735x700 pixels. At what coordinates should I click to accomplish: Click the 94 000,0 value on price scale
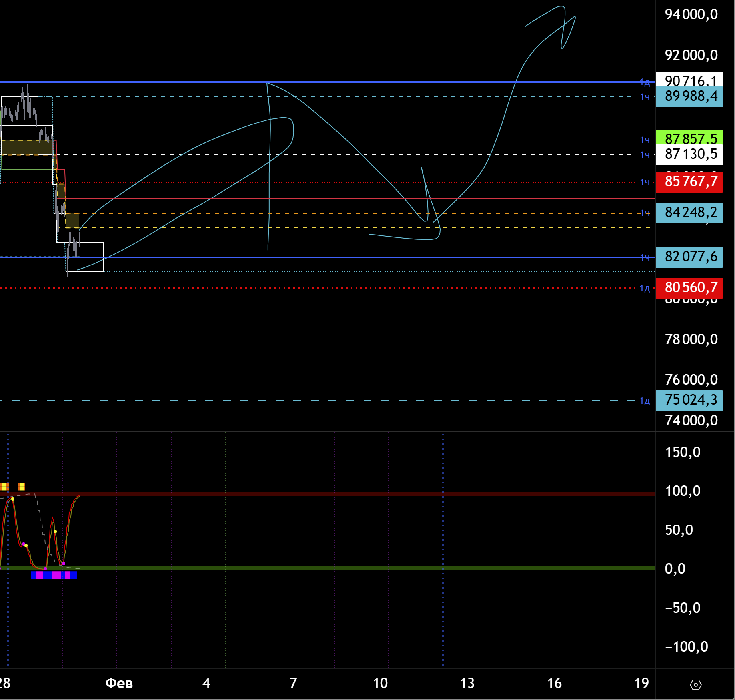691,14
